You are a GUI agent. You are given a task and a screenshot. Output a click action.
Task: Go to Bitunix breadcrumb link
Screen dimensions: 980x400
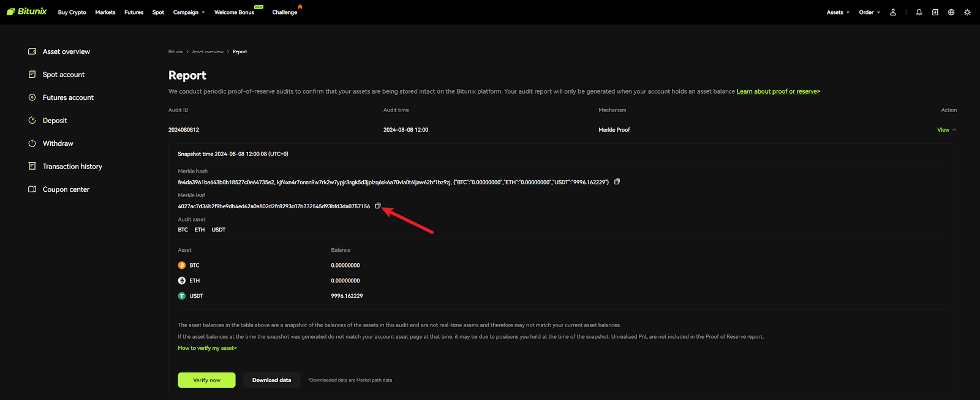point(176,51)
